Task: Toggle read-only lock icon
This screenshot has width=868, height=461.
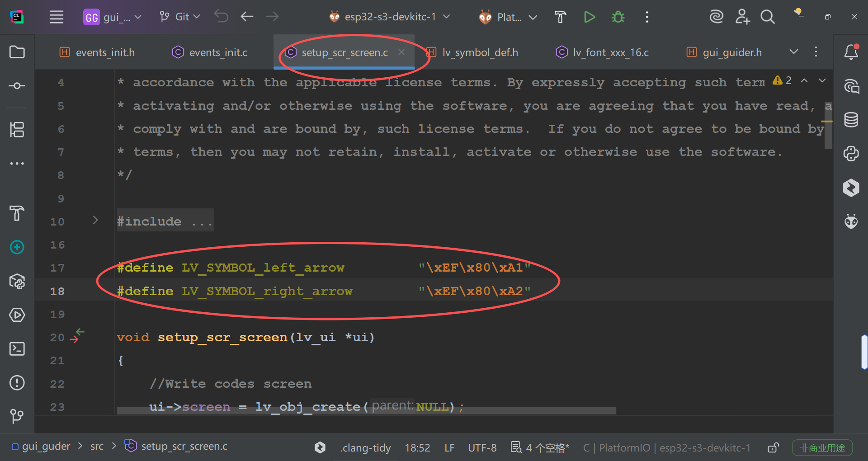Action: pos(773,447)
